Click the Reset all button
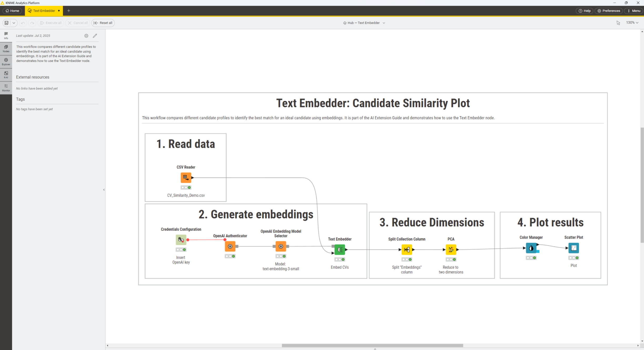 [103, 23]
